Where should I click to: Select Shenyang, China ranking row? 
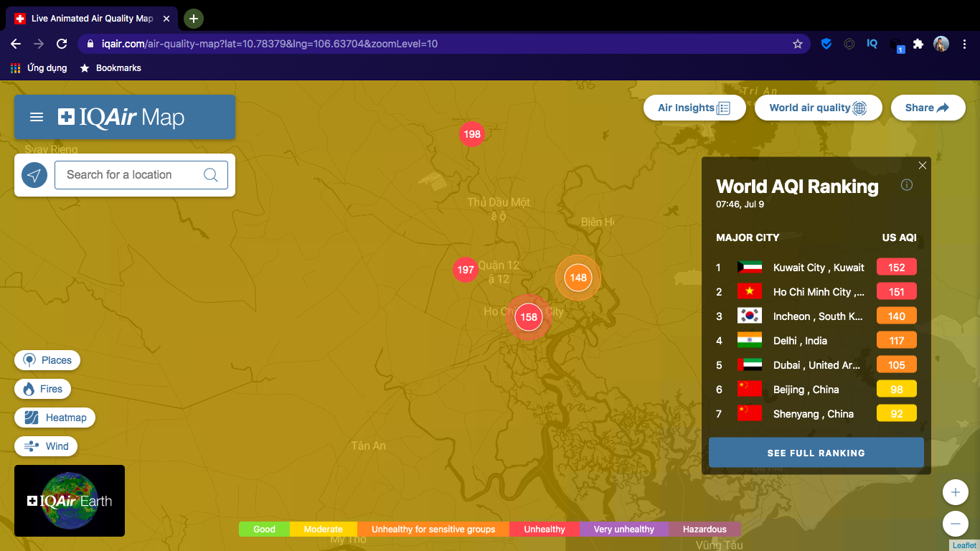point(816,414)
